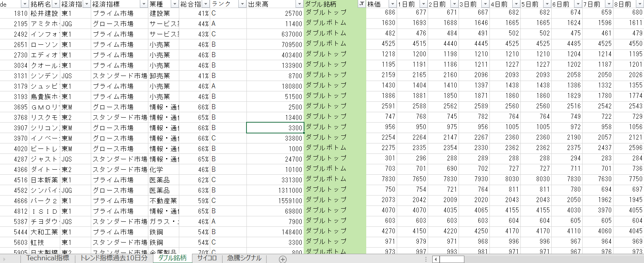The image size is (644, 263).
Task: Open the filter dropdown for the 2日前 column
Action: coord(454,4)
